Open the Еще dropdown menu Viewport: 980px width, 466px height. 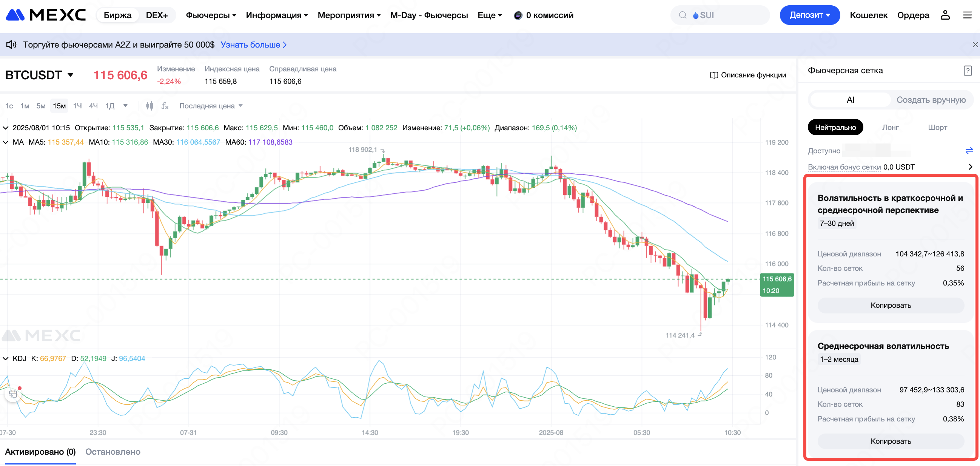coord(490,15)
